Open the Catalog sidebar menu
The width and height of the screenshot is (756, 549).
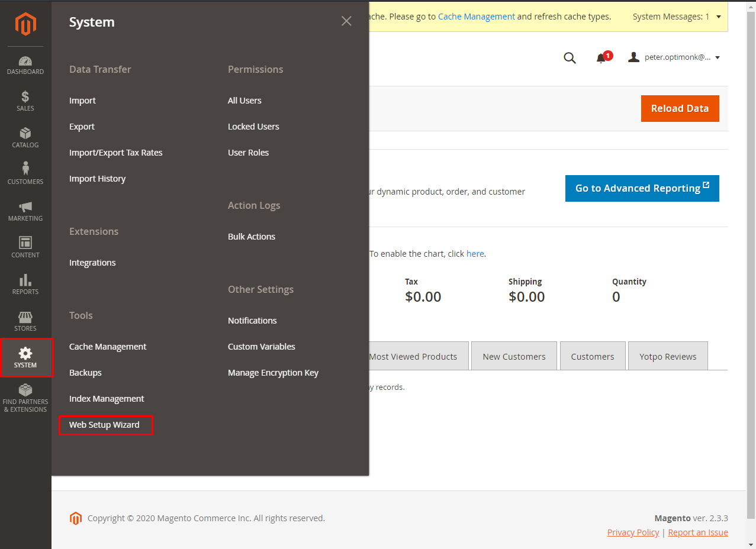(x=25, y=138)
